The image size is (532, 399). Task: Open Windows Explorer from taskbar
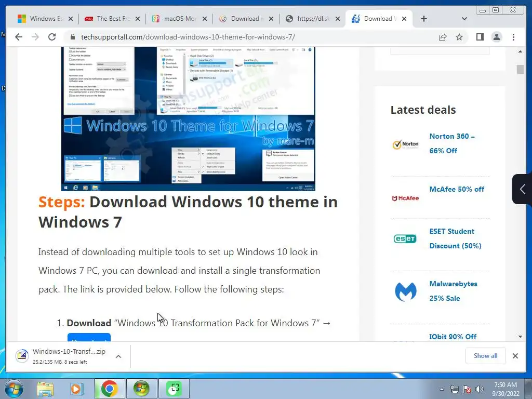pyautogui.click(x=45, y=389)
